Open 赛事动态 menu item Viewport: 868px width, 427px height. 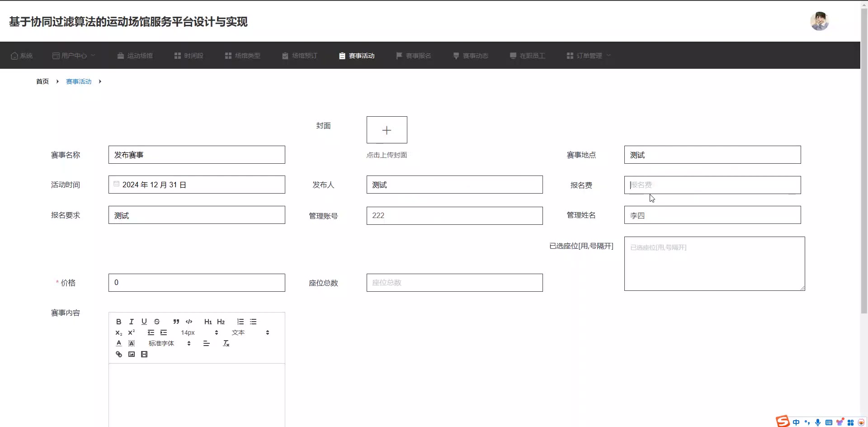coord(470,56)
